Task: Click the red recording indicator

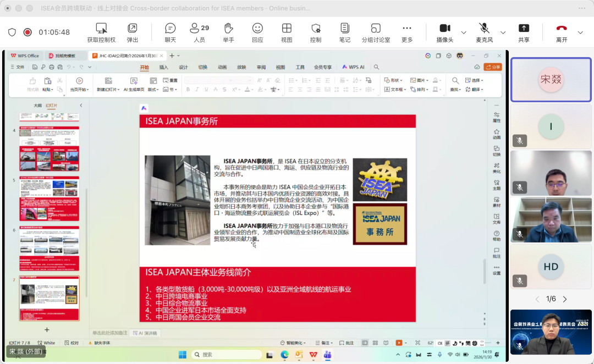Action: point(28,32)
